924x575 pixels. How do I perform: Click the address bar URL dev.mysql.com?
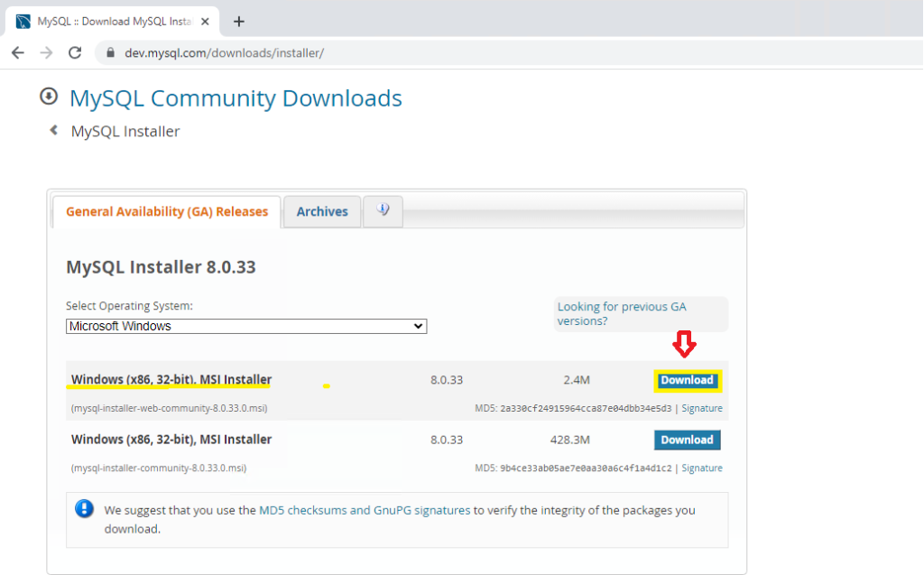coord(224,53)
